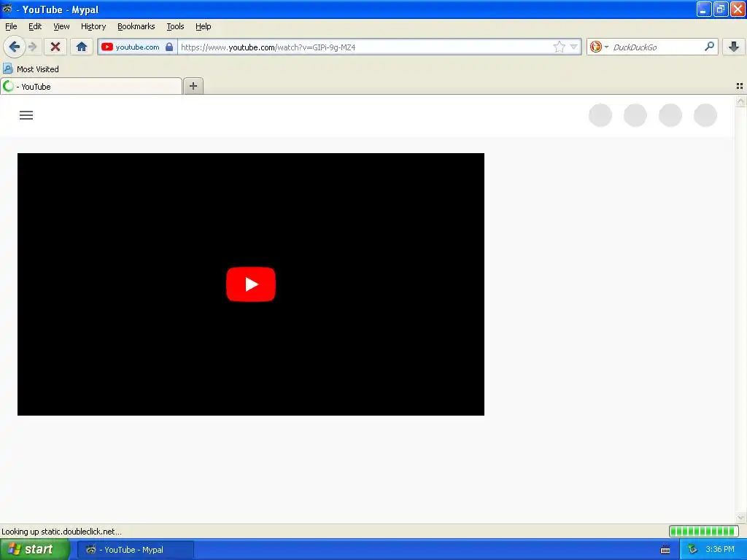Image resolution: width=747 pixels, height=560 pixels.
Task: Click the system tray network icon
Action: coord(692,550)
